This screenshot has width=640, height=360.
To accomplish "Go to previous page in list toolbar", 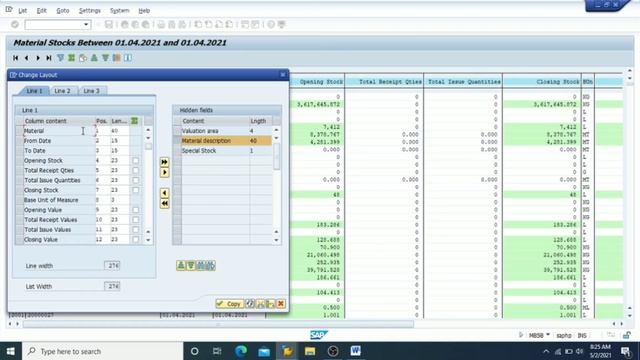I will [x=27, y=58].
